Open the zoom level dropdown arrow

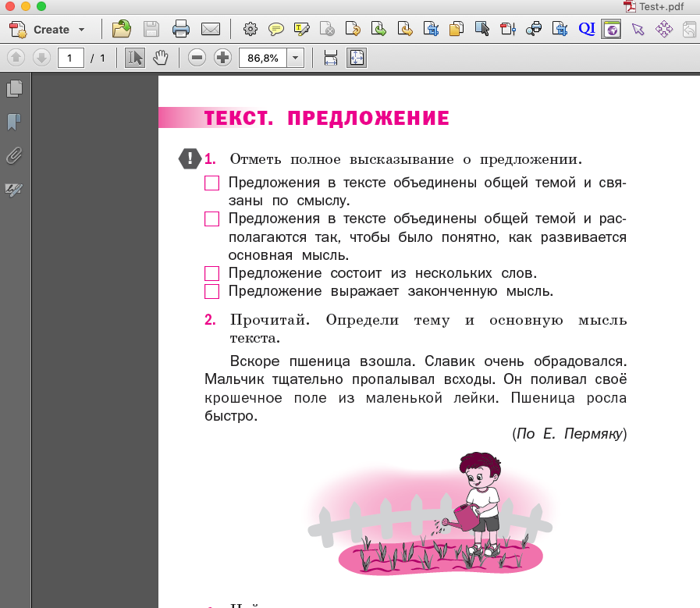(295, 58)
